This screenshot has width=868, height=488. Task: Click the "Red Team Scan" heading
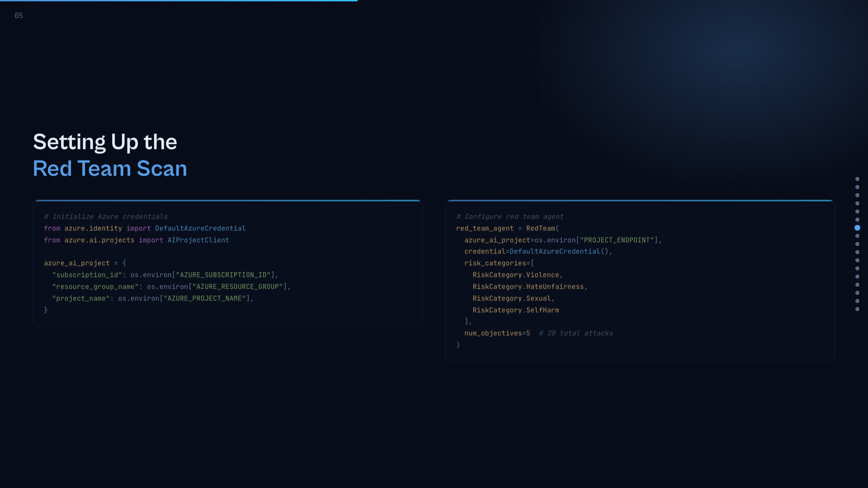pos(110,169)
